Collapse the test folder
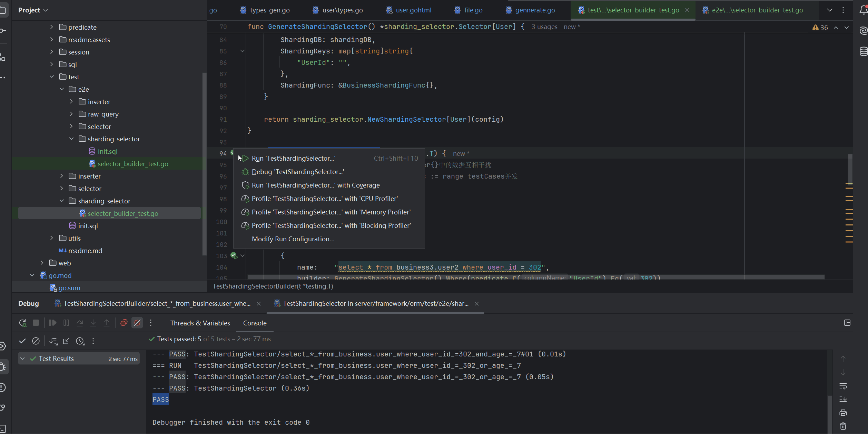The image size is (868, 434). [x=52, y=77]
